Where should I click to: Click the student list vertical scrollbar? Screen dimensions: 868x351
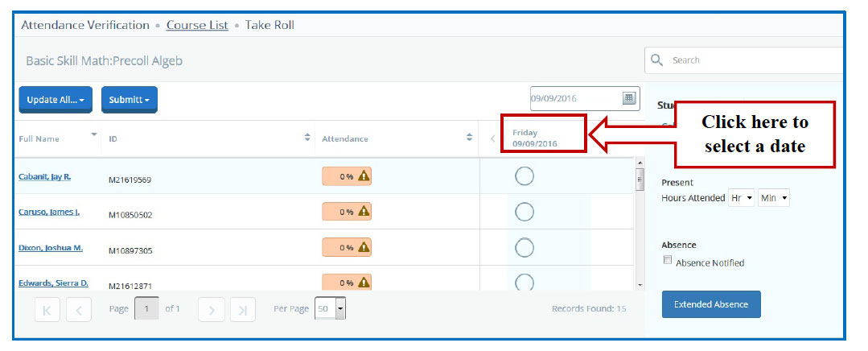pyautogui.click(x=640, y=225)
